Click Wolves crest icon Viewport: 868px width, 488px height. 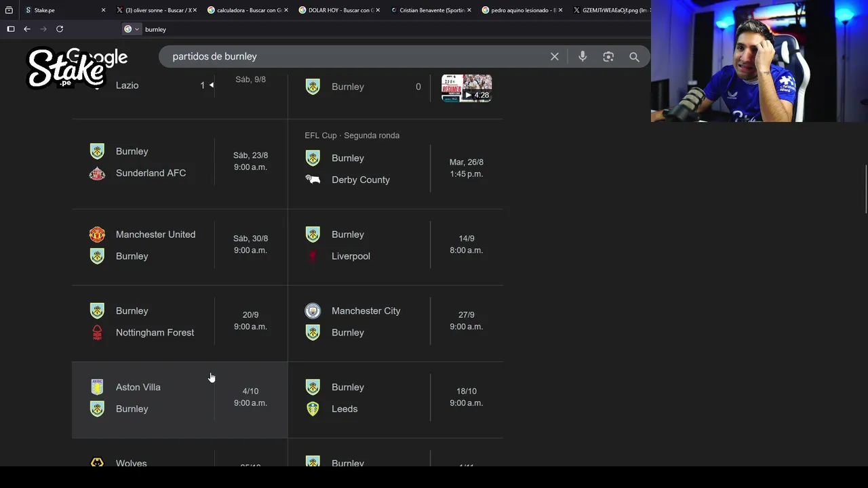tap(97, 462)
